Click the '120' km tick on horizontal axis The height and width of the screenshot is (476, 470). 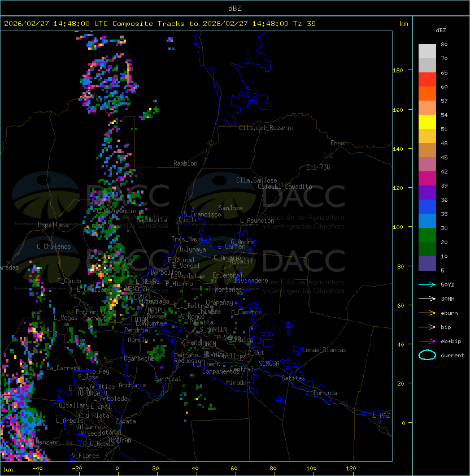coord(351,469)
